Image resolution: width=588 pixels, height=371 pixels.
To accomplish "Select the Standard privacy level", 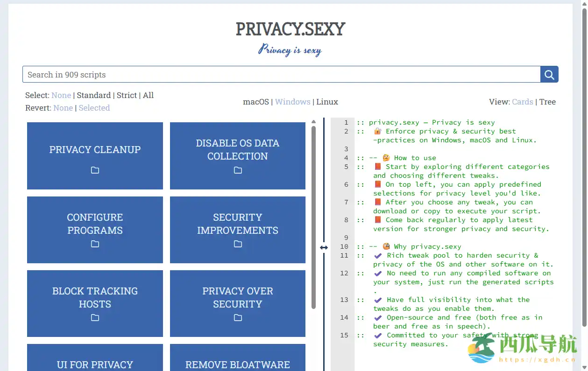I will click(x=94, y=95).
